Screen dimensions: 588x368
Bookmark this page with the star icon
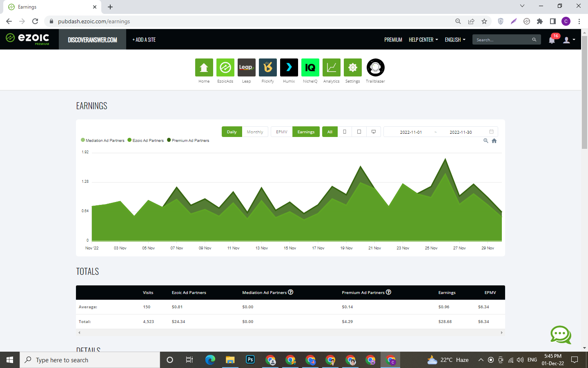484,21
